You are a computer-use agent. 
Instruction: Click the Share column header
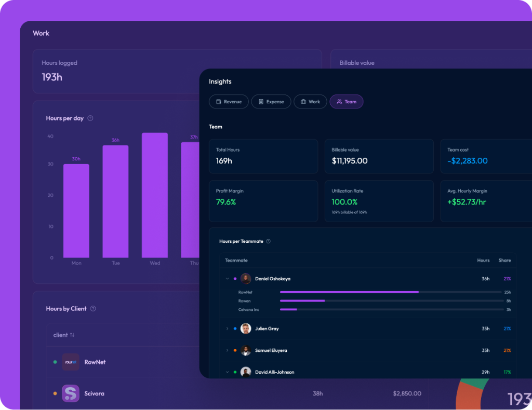click(x=505, y=261)
